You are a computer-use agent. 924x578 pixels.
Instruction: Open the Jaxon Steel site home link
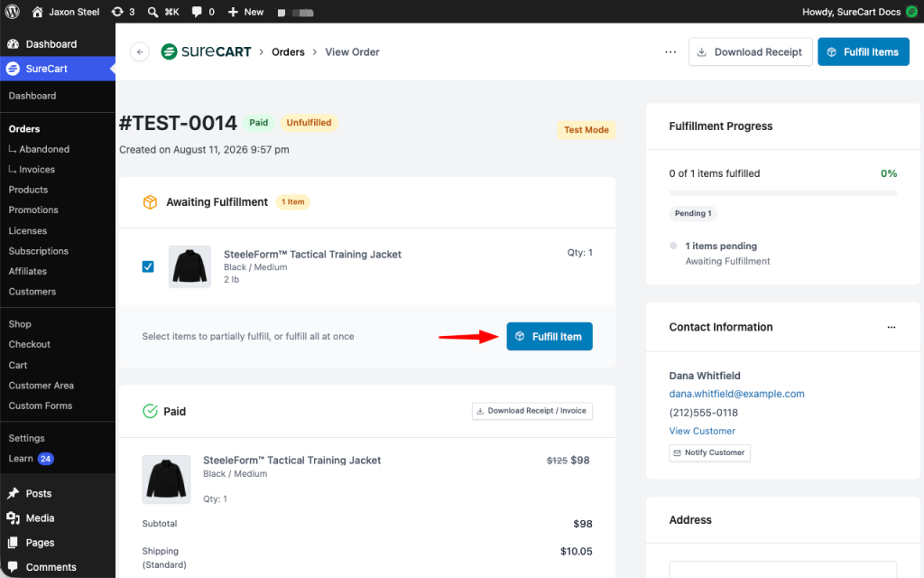coord(65,12)
